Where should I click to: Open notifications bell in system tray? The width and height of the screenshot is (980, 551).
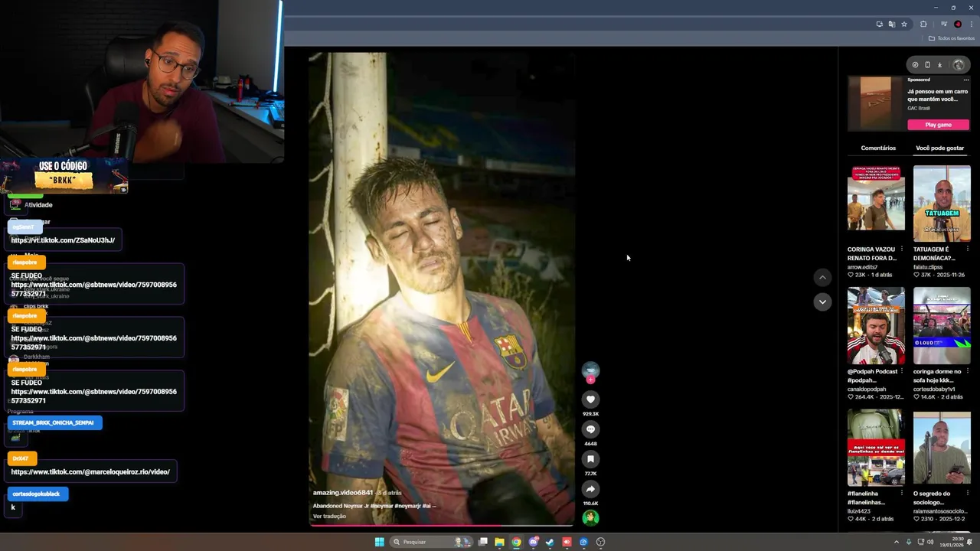click(969, 542)
